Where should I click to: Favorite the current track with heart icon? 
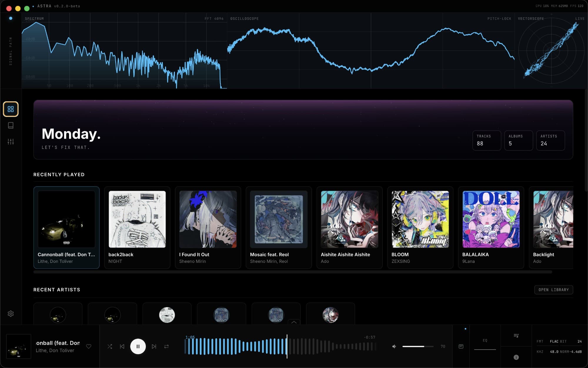point(88,347)
